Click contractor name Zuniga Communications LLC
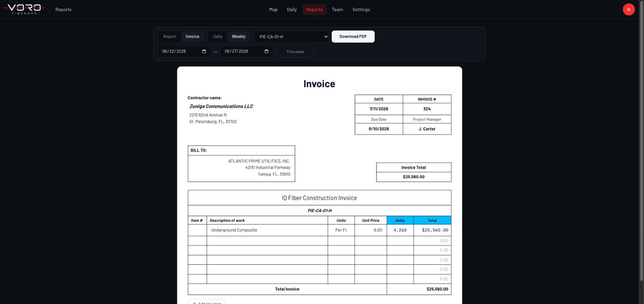Screen dimensions: 644x304 pos(221,106)
